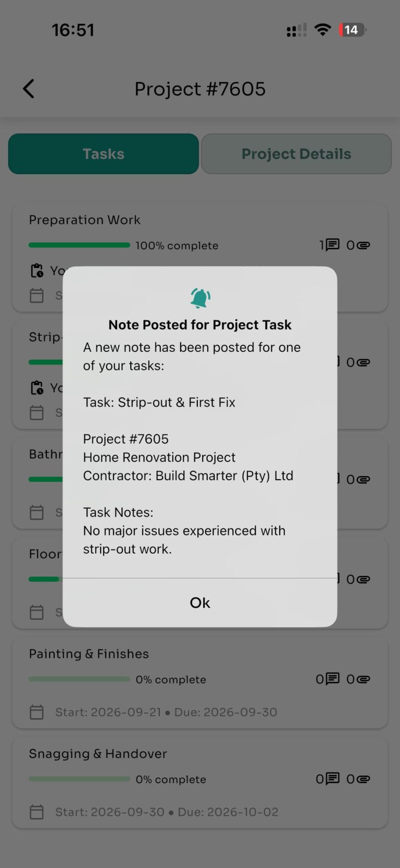Open notes icon on Preparation Work task
The image size is (400, 868).
(332, 244)
